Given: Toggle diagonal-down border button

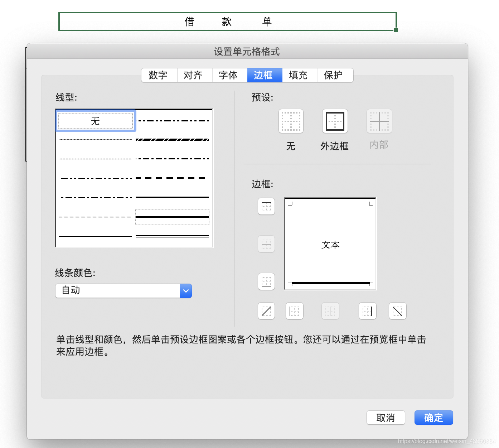Looking at the screenshot, I should click(x=398, y=311).
